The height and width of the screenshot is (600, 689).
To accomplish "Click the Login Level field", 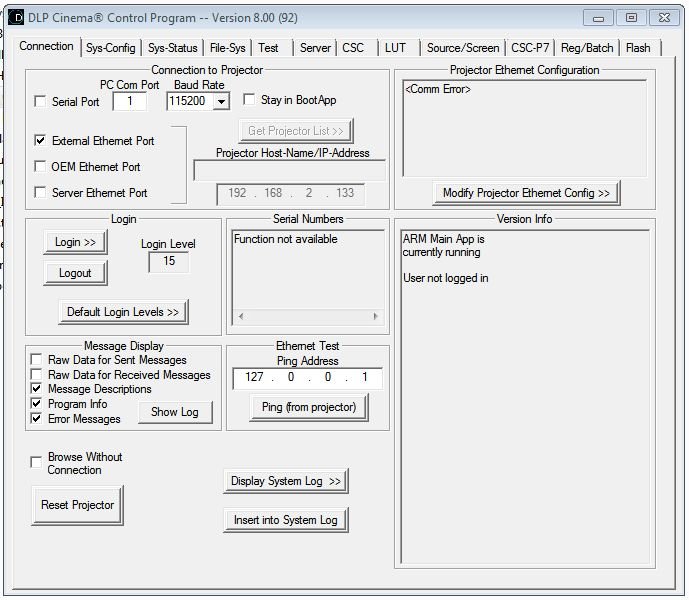I will [169, 262].
